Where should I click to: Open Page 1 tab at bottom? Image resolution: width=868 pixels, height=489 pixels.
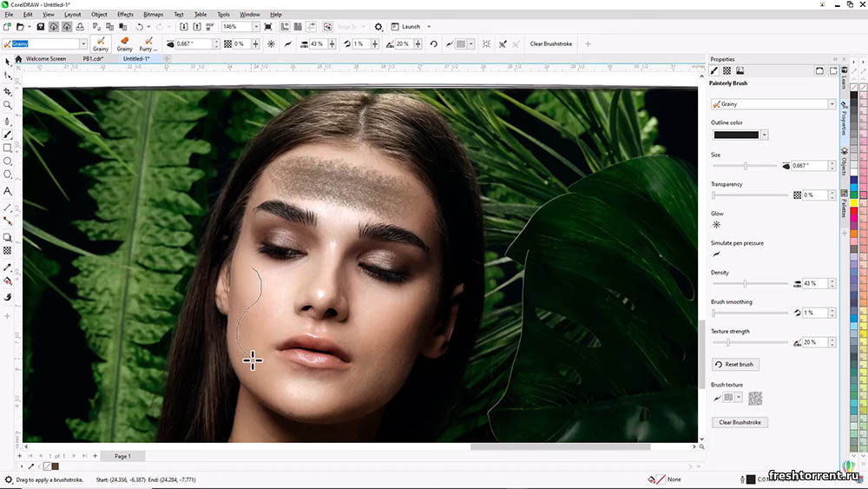[123, 456]
